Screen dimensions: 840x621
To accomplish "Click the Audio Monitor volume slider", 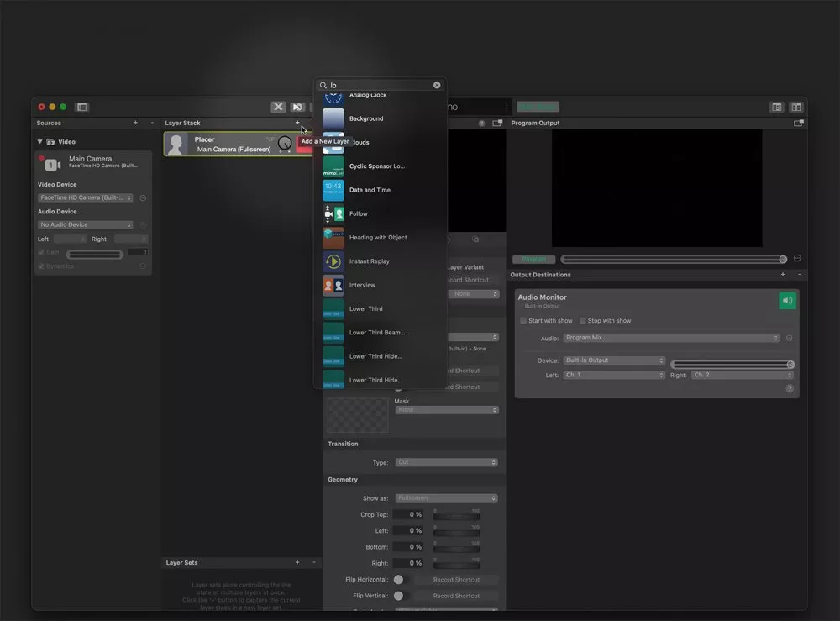I will pos(732,365).
